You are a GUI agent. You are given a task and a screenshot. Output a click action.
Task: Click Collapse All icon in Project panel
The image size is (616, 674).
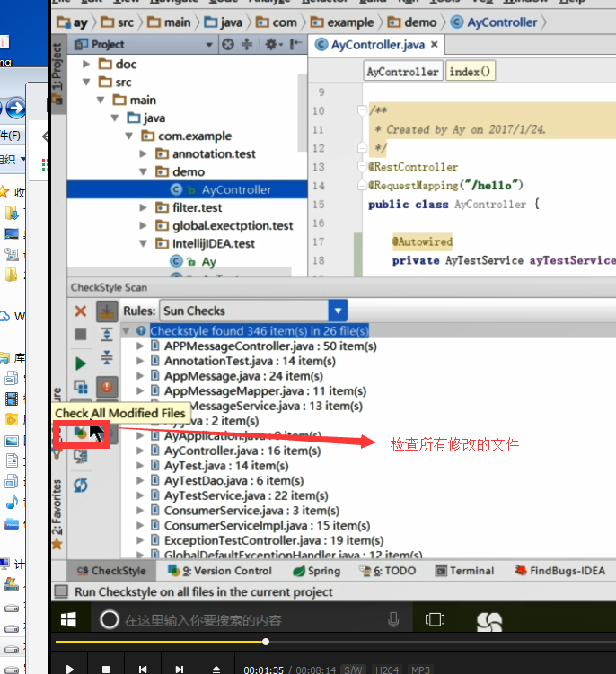point(247,44)
